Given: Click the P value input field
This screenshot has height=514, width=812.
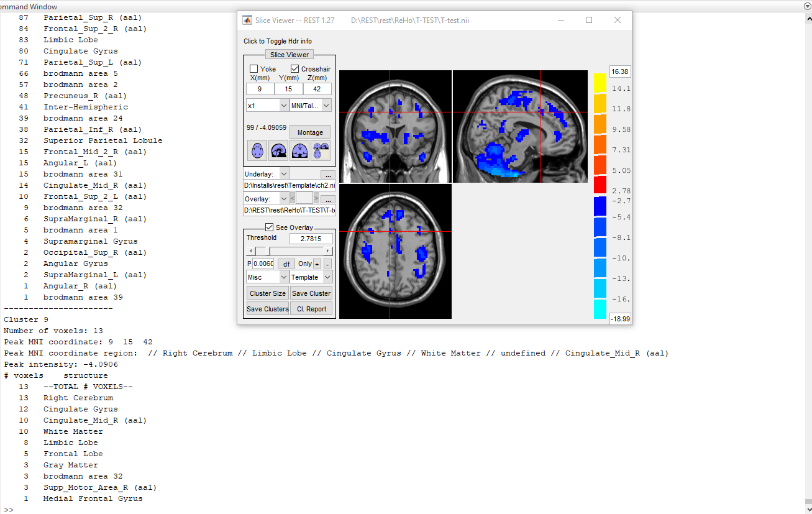Looking at the screenshot, I should point(263,264).
